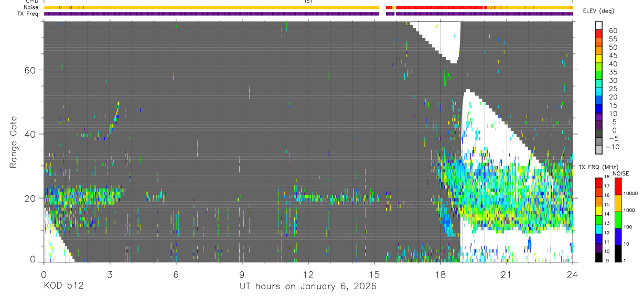644x297 pixels.
Task: Pick the red top segment of TX FRQ colorbar
Action: tap(598, 182)
